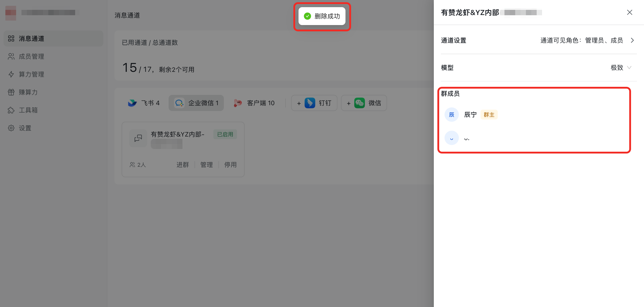Click 辰宁 member avatar
The width and height of the screenshot is (644, 307).
pos(451,115)
